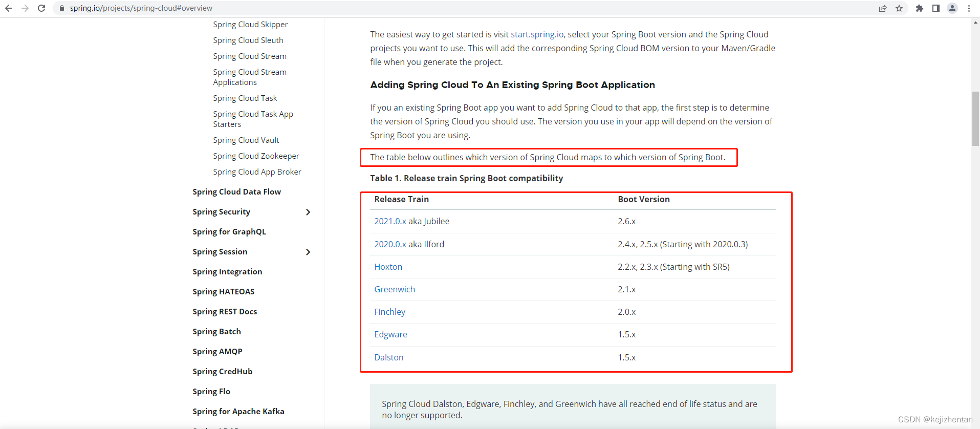Open the 2020.0.x release train link
980x429 pixels.
coord(390,244)
